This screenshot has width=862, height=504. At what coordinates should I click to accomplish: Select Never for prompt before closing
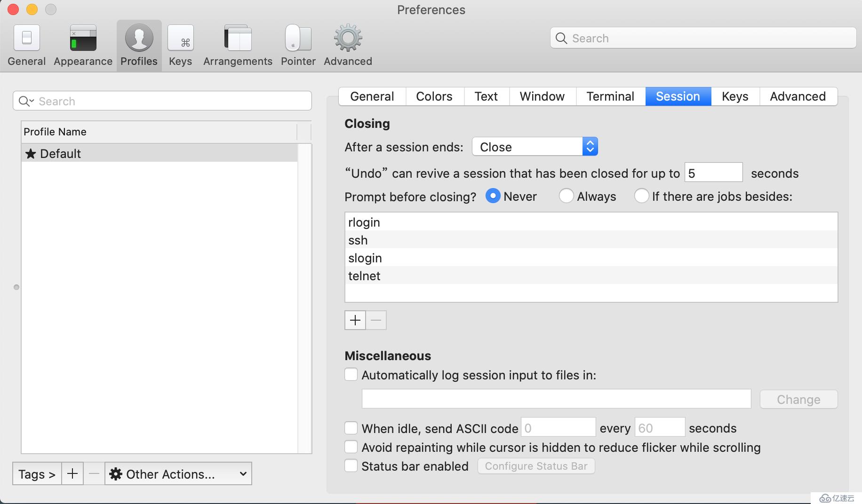(493, 196)
